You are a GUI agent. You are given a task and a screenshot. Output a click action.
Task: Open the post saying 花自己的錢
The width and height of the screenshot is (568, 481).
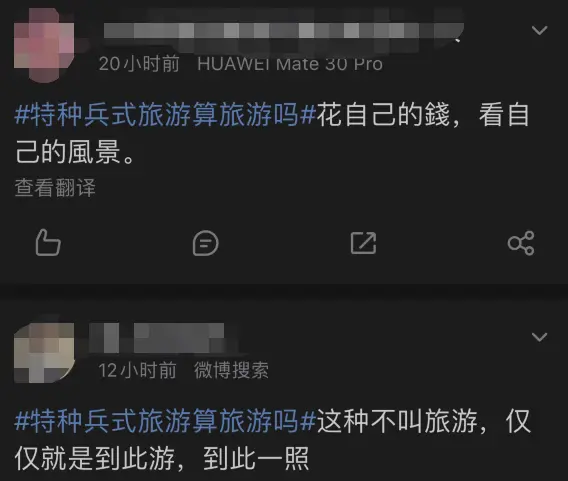(x=272, y=133)
